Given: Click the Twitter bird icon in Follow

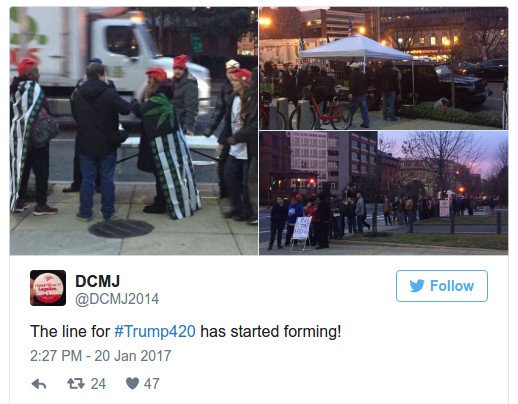Looking at the screenshot, I should pyautogui.click(x=417, y=286).
